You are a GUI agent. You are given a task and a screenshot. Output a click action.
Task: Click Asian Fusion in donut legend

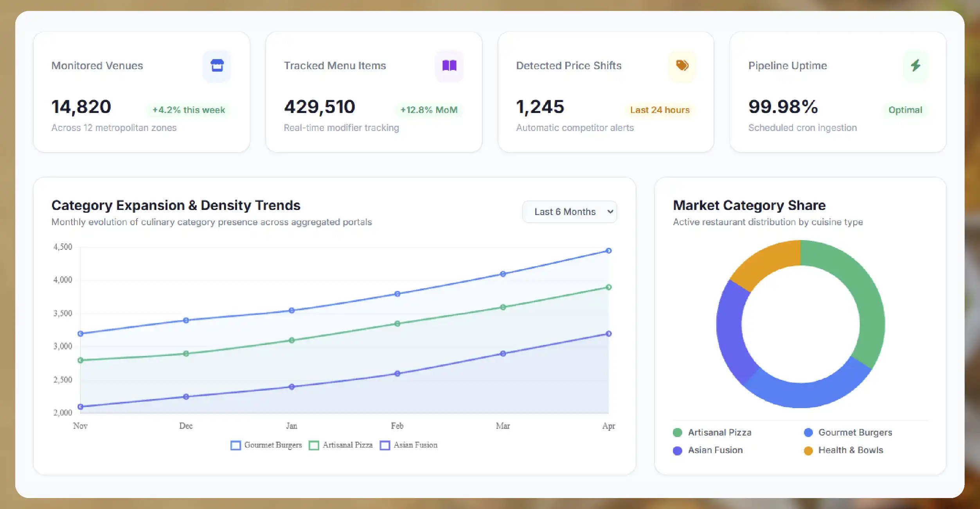coord(708,450)
